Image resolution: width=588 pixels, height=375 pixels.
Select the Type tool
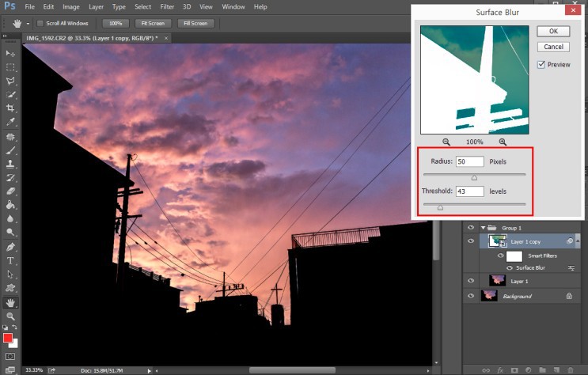coord(10,260)
